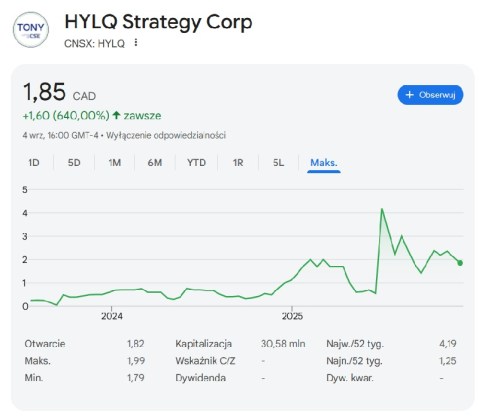Screen dimensions: 479x420
Task: Show the YTD chart range
Action: pyautogui.click(x=196, y=163)
